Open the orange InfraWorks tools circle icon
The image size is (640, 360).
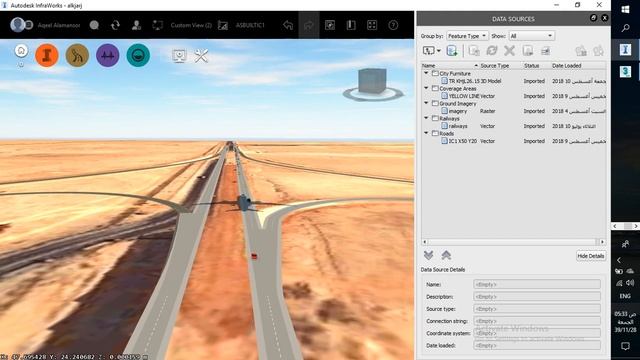pos(47,55)
